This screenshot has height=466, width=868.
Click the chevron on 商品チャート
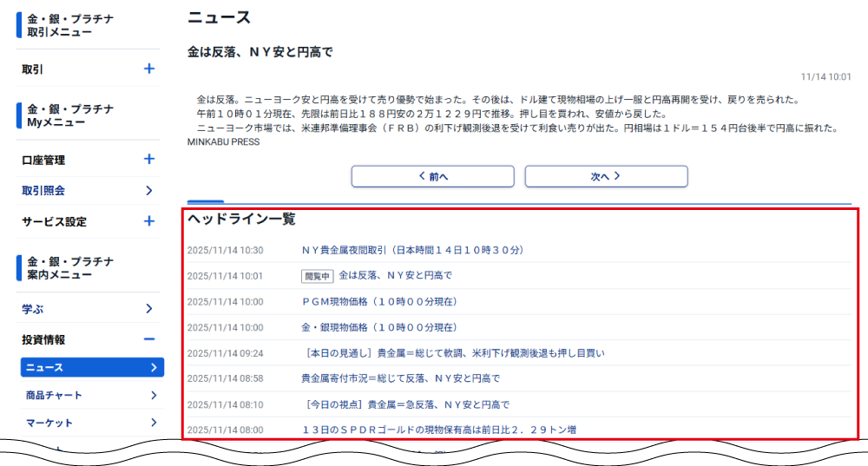pyautogui.click(x=154, y=396)
